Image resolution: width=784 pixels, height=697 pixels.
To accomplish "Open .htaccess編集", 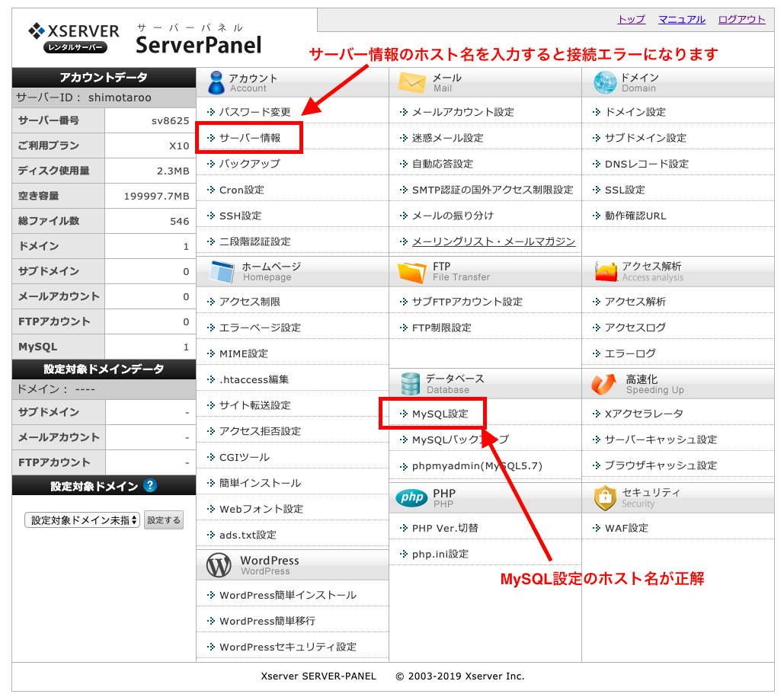I will [254, 379].
